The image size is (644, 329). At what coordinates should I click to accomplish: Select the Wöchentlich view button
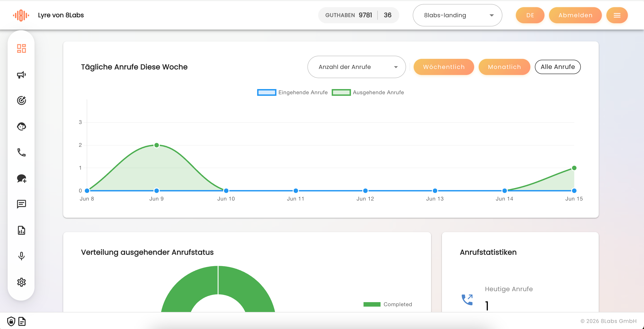(x=444, y=67)
